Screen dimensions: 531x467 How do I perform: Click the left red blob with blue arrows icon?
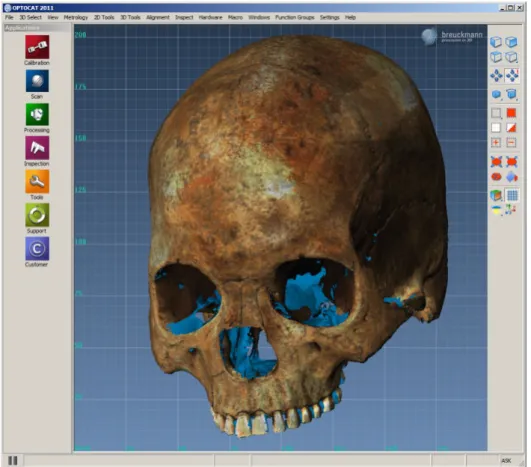pos(496,162)
